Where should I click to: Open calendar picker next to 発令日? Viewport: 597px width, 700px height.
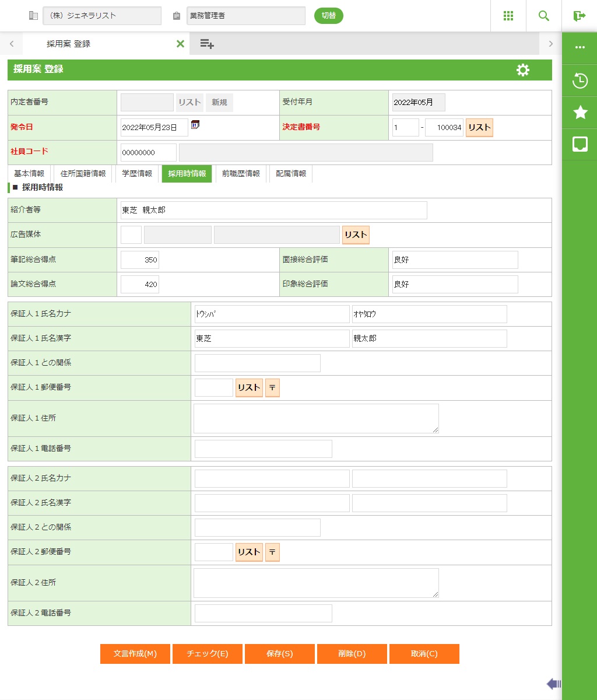click(195, 124)
